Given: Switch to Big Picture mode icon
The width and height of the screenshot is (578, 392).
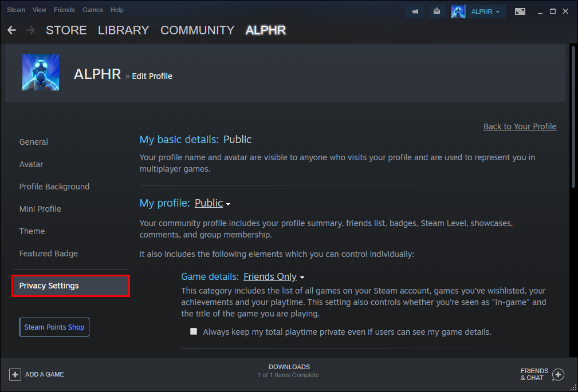Looking at the screenshot, I should (520, 11).
